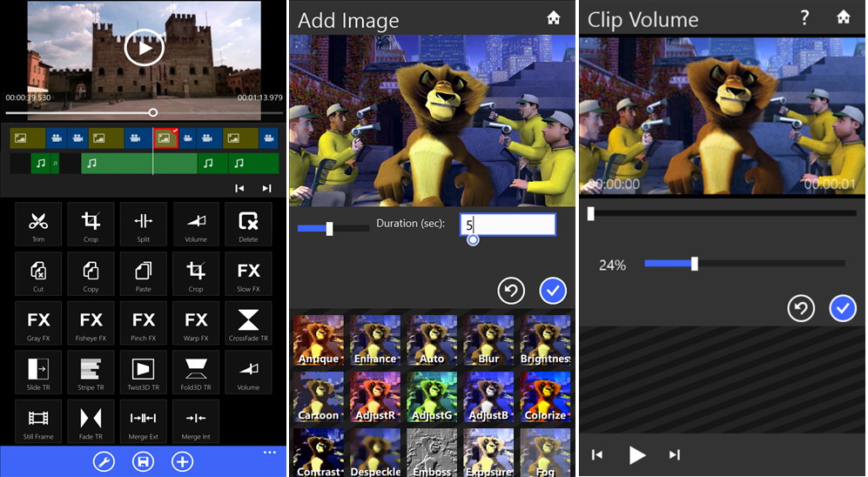Add CrossFade TR transition
This screenshot has width=868, height=477.
[248, 323]
